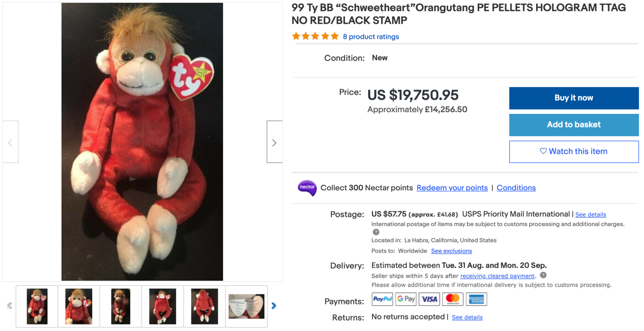644x331 pixels.
Task: Click help icon beside cleared payment link
Action: click(x=543, y=275)
